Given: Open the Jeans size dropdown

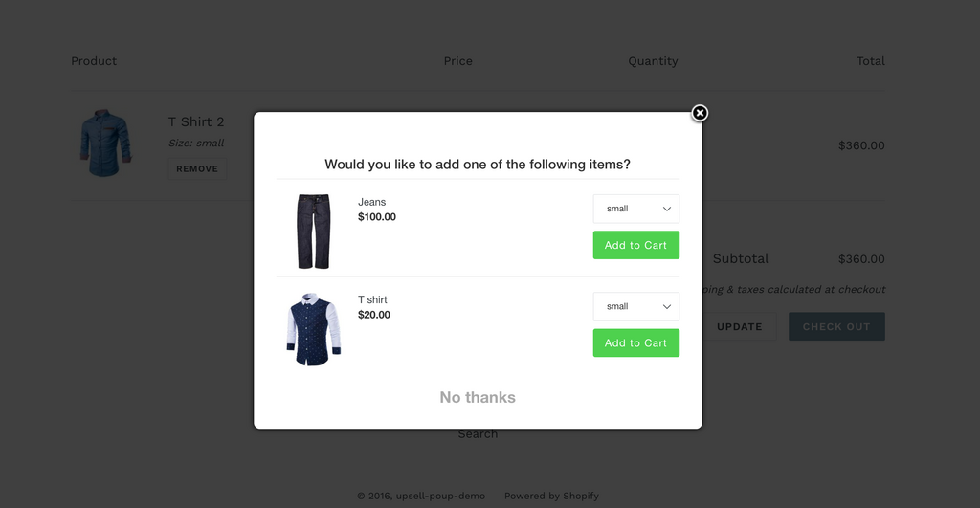Looking at the screenshot, I should coord(635,209).
